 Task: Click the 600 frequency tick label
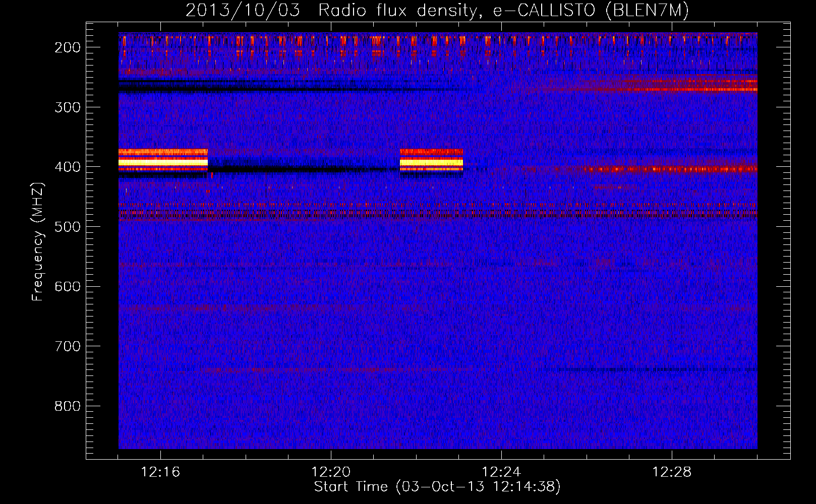click(x=68, y=286)
